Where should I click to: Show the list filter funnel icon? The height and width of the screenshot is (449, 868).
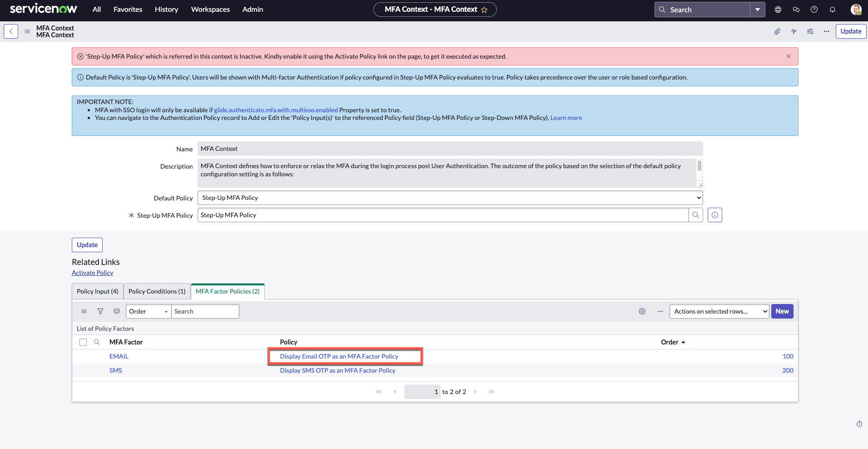100,311
